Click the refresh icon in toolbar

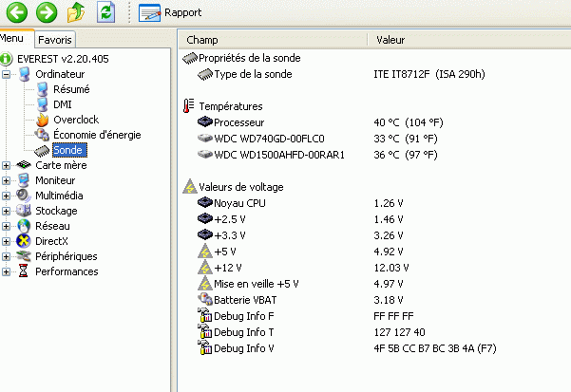tap(107, 12)
